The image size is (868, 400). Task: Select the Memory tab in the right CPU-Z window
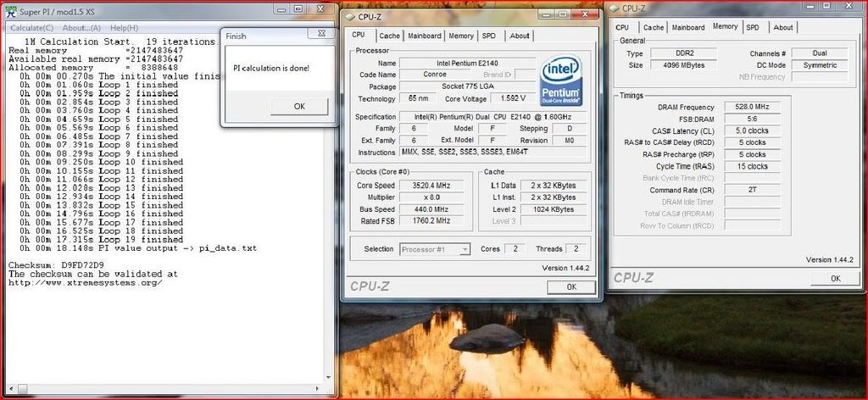(725, 26)
